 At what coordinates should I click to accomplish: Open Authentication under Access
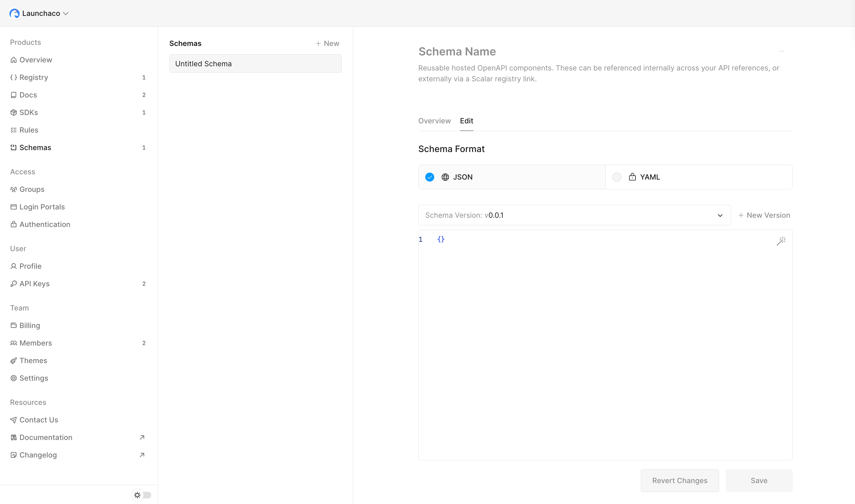[45, 224]
